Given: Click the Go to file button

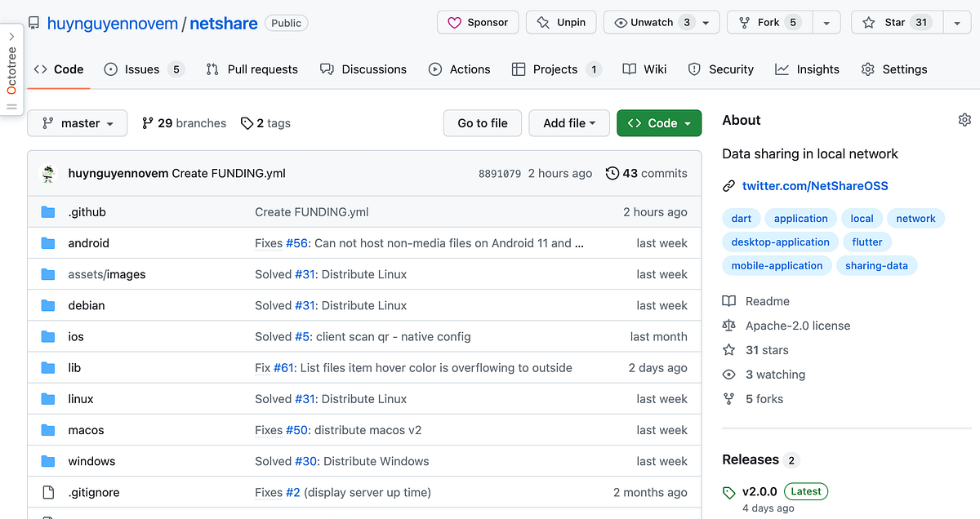Looking at the screenshot, I should tap(483, 123).
